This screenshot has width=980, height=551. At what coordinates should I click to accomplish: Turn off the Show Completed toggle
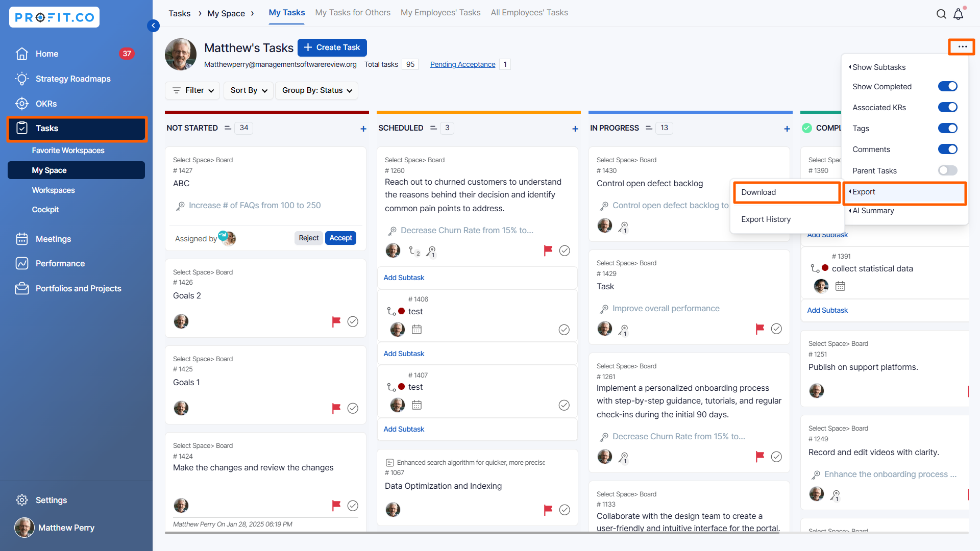tap(947, 87)
